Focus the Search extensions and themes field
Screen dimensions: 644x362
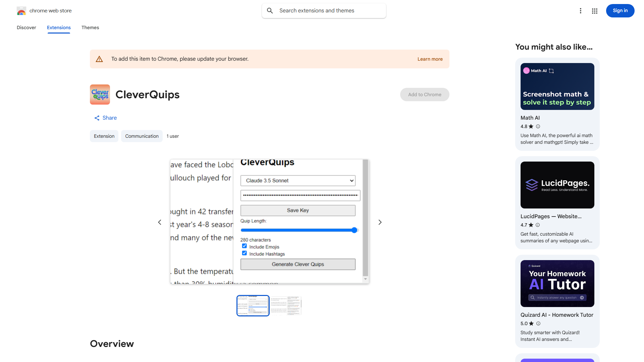(x=329, y=11)
